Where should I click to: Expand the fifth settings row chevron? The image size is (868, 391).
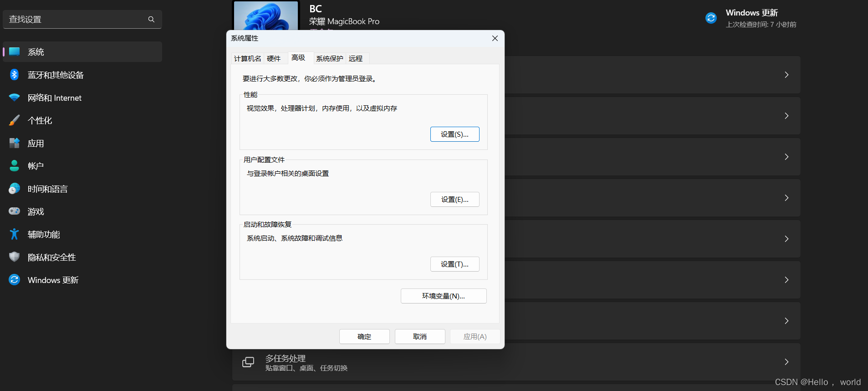[x=786, y=239]
